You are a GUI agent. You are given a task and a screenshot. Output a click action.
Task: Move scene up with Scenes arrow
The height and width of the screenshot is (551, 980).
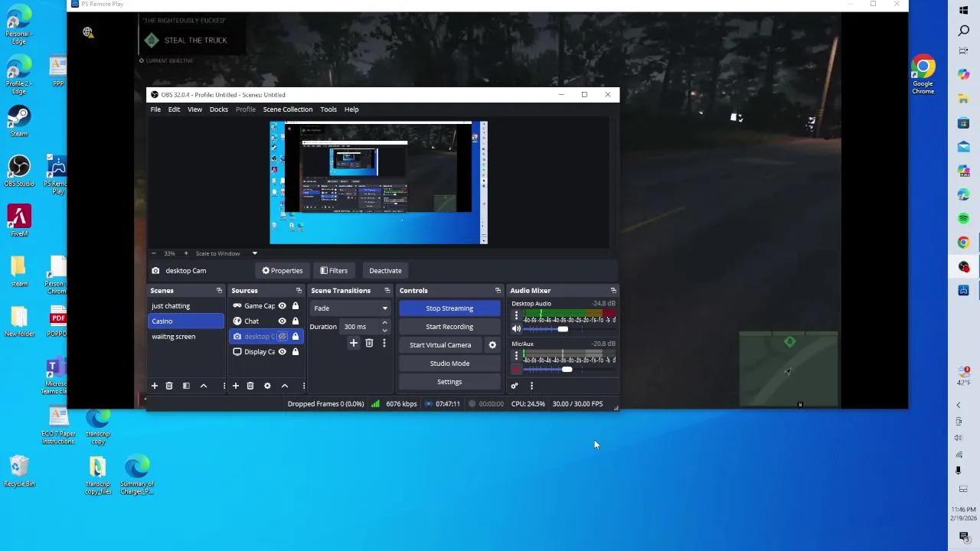[204, 386]
